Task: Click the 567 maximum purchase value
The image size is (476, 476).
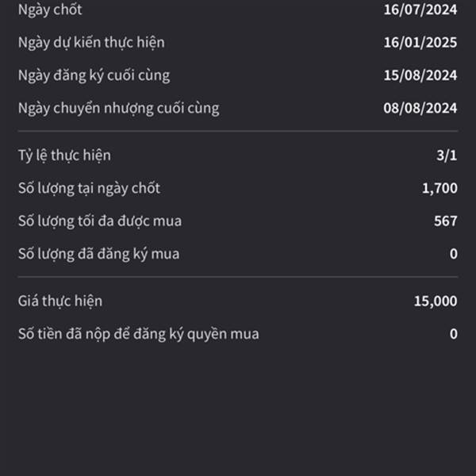Action: point(445,221)
